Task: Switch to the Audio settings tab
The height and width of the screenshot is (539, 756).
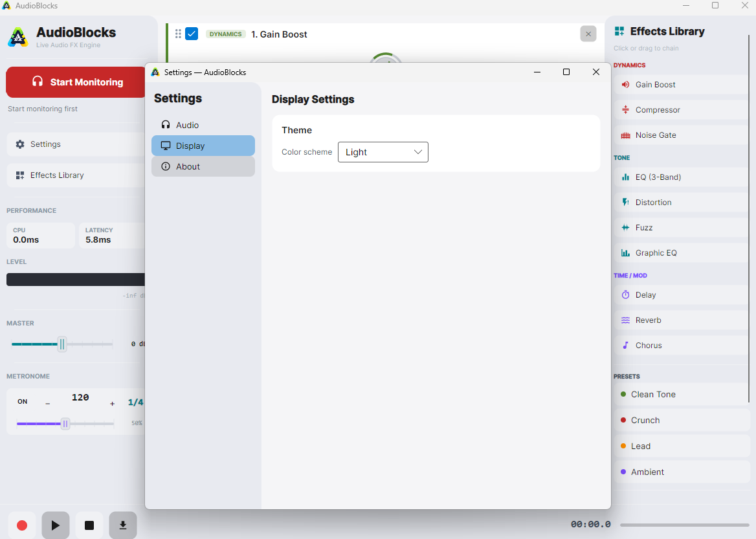Action: tap(203, 125)
